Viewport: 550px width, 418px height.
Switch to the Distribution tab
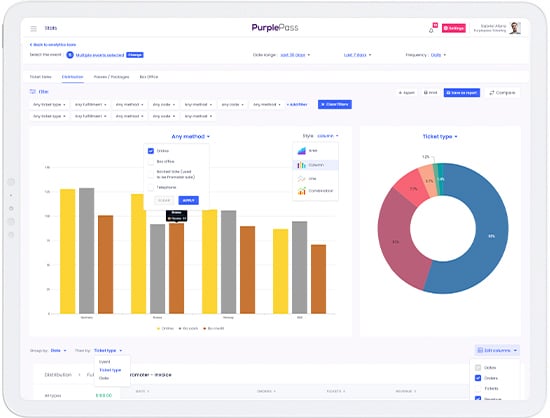coord(72,77)
